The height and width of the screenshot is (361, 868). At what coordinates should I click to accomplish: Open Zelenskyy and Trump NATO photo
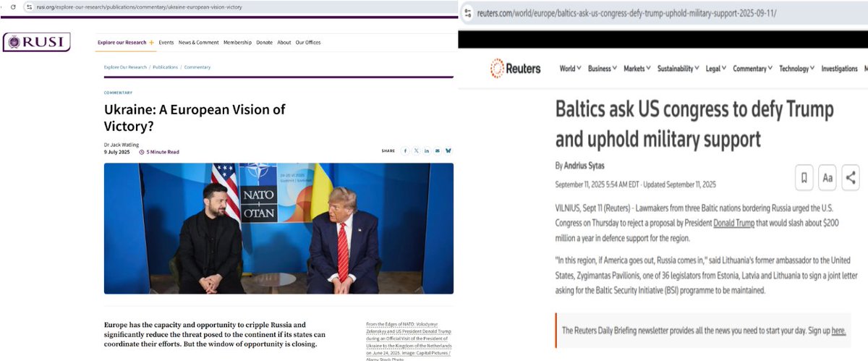[x=278, y=228]
